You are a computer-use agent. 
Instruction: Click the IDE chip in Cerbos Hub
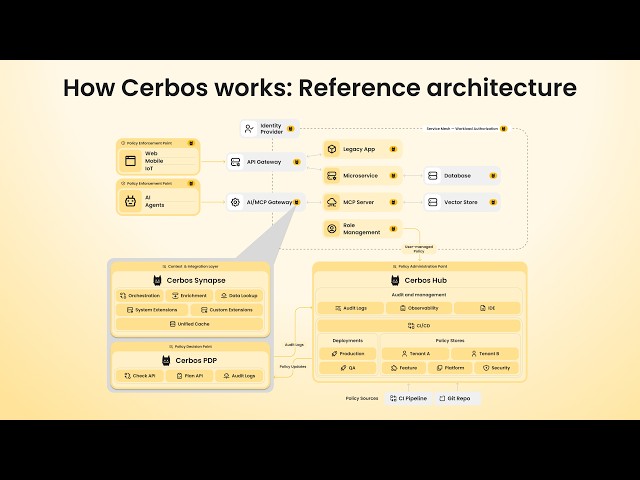coord(487,308)
